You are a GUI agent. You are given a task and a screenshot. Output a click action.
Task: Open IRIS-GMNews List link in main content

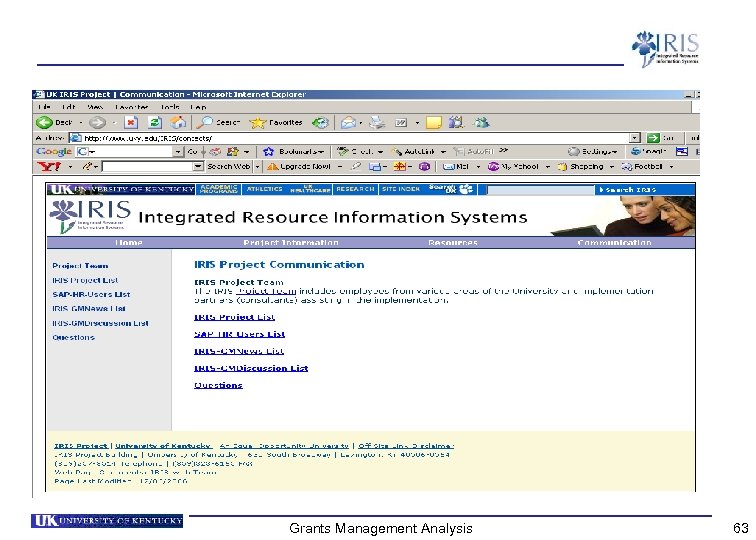tap(239, 351)
